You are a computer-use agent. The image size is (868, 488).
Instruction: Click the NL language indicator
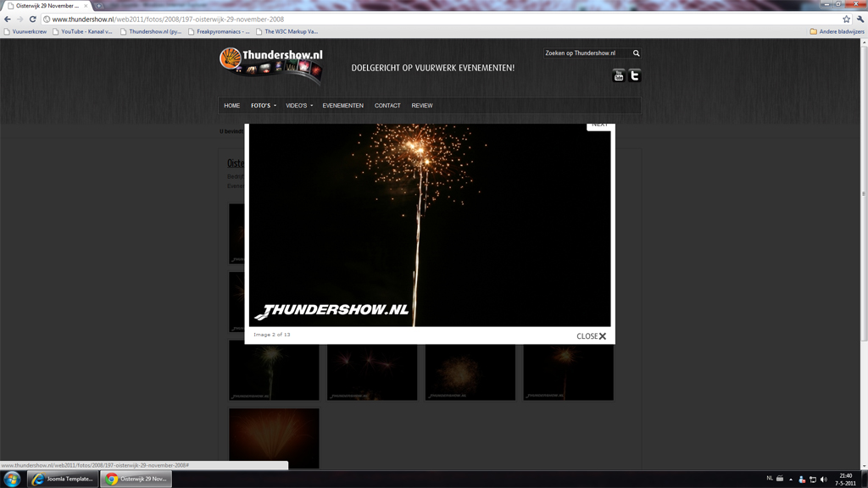pyautogui.click(x=770, y=479)
